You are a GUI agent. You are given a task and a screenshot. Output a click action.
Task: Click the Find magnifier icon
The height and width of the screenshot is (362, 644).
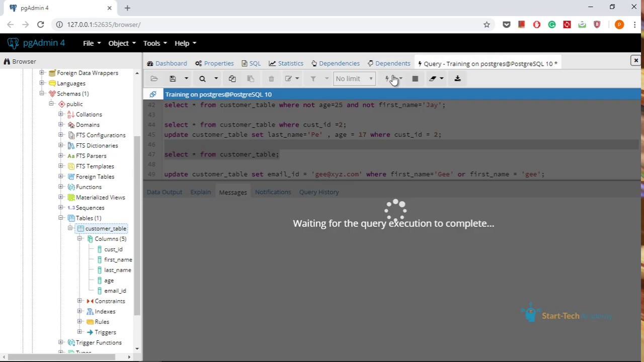[x=202, y=78]
